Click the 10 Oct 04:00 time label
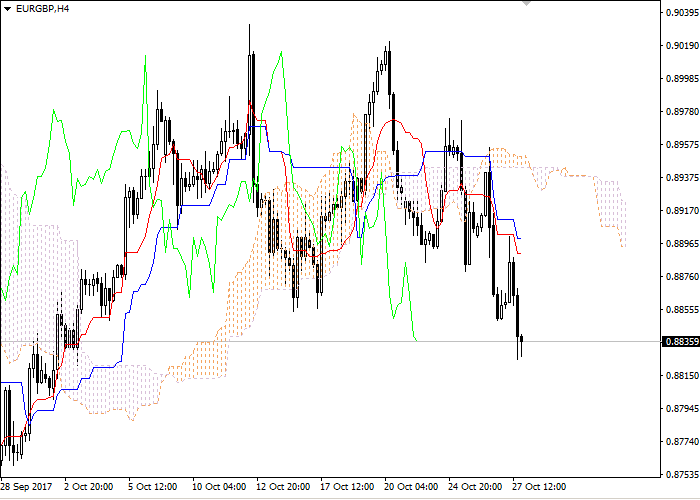Image resolution: width=700 pixels, height=500 pixels. [219, 487]
